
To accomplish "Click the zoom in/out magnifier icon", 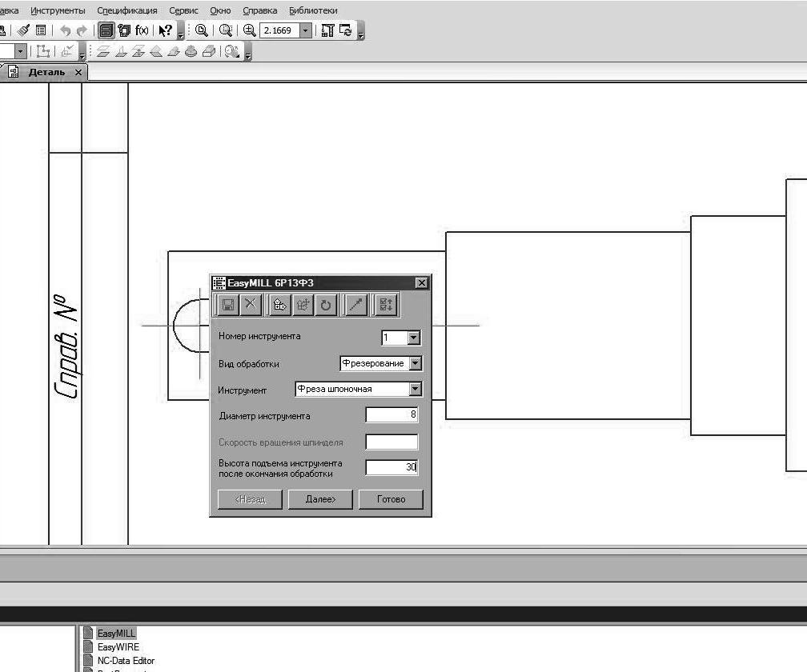I will tap(249, 30).
